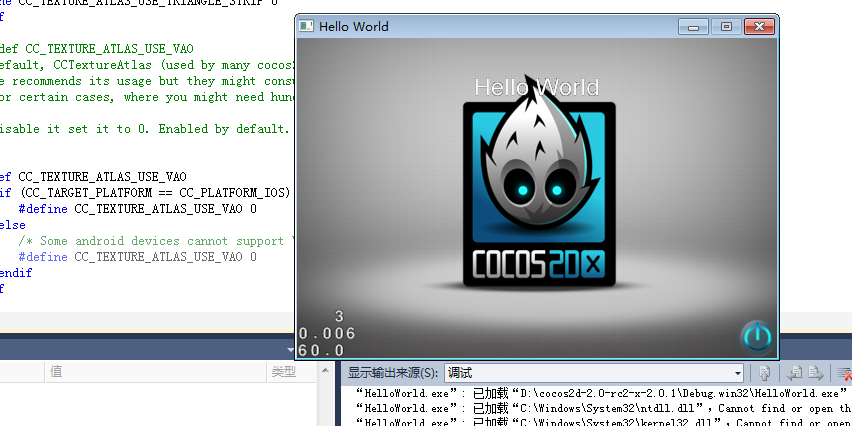The width and height of the screenshot is (852, 426).
Task: Click the scroll up arrow beside the 类型 column
Action: point(325,371)
